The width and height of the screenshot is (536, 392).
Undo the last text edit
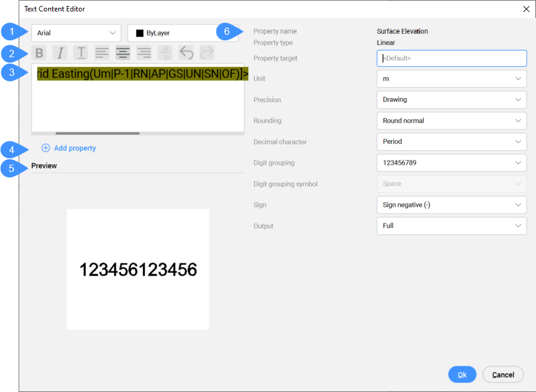coord(186,53)
